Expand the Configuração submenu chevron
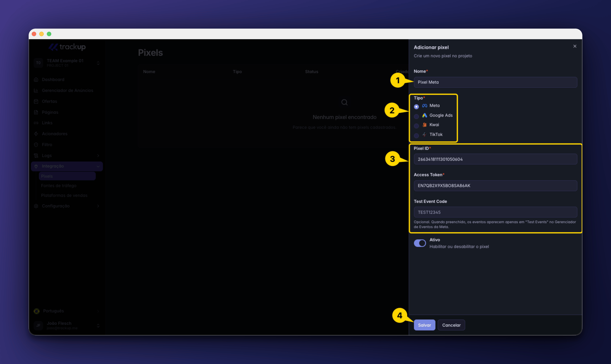611x364 pixels. [98, 206]
